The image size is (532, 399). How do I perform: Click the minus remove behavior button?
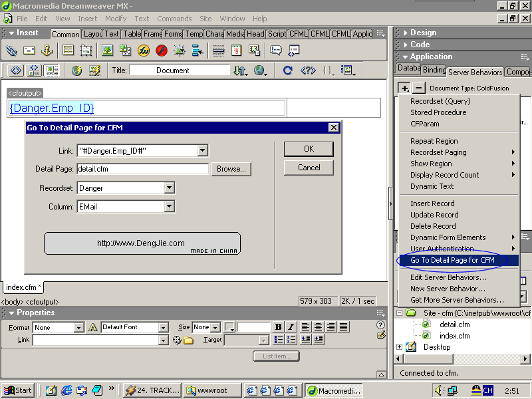pos(419,88)
